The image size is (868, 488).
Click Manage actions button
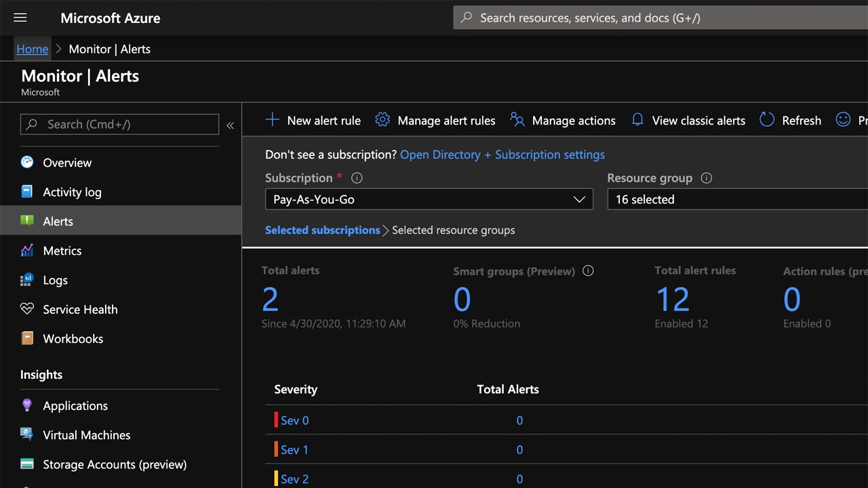coord(563,120)
